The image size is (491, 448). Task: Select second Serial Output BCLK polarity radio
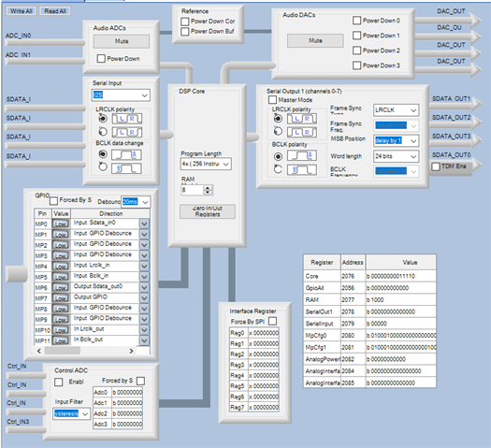pos(278,169)
